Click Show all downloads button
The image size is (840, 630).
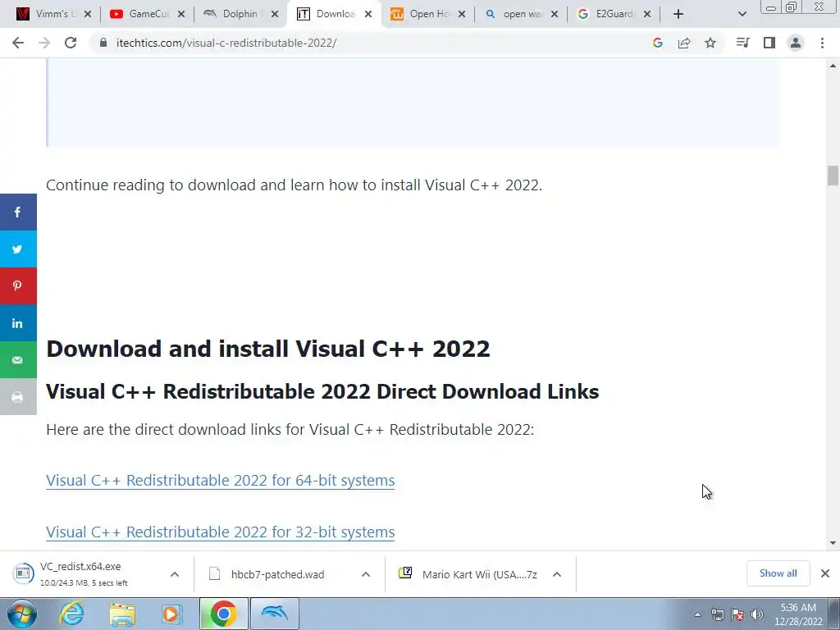[778, 573]
